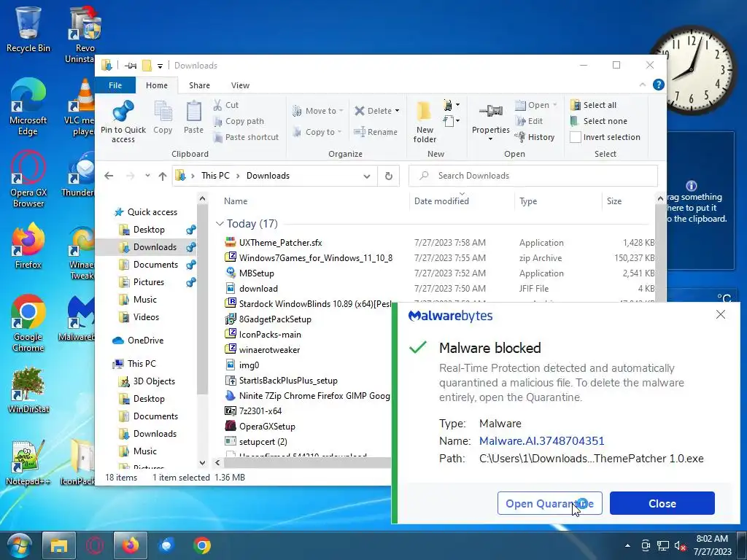The width and height of the screenshot is (747, 560).
Task: Open the File menu tab
Action: pyautogui.click(x=115, y=85)
